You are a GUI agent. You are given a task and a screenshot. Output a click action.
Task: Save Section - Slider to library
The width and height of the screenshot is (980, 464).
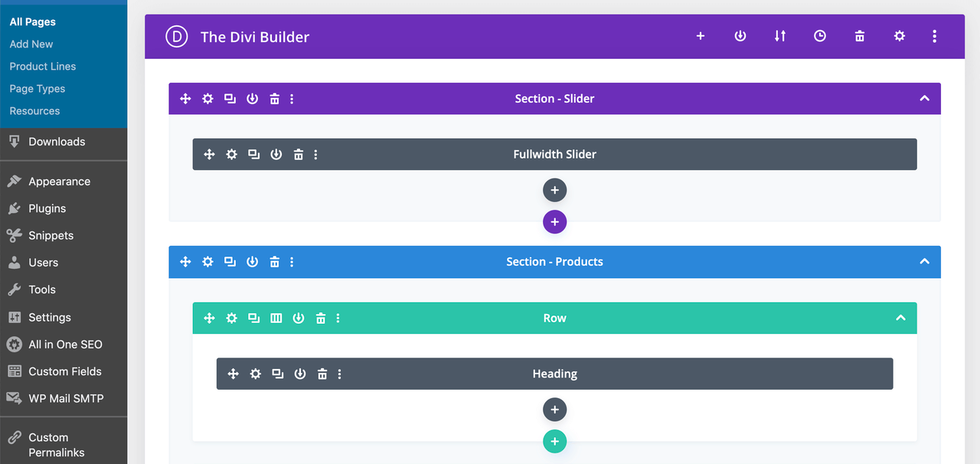tap(252, 99)
